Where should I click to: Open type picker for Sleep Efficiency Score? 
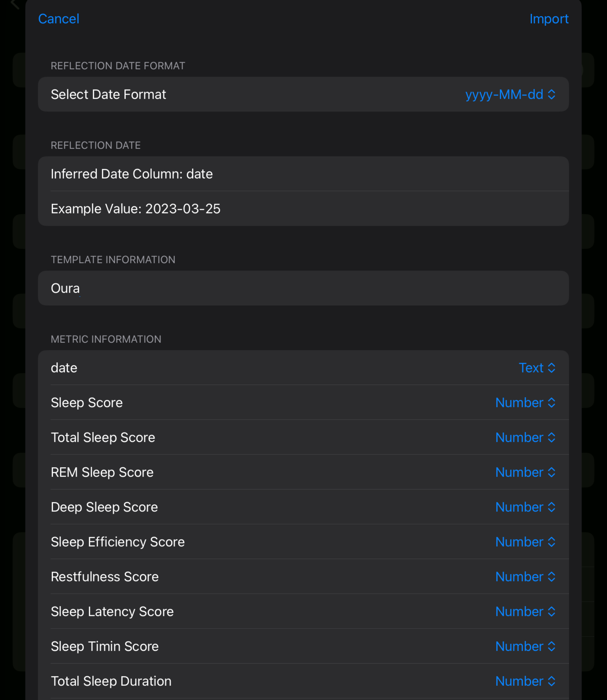525,542
